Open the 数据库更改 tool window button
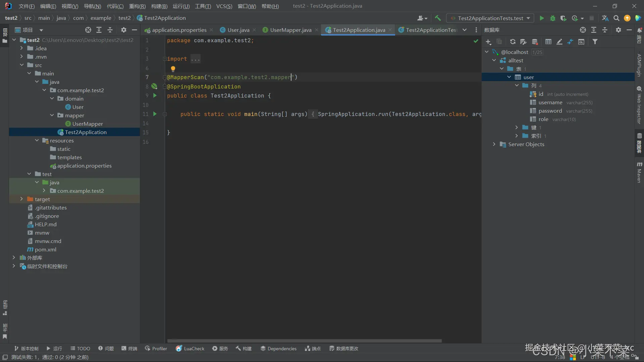Screen dimensions: 644x362 point(344,349)
